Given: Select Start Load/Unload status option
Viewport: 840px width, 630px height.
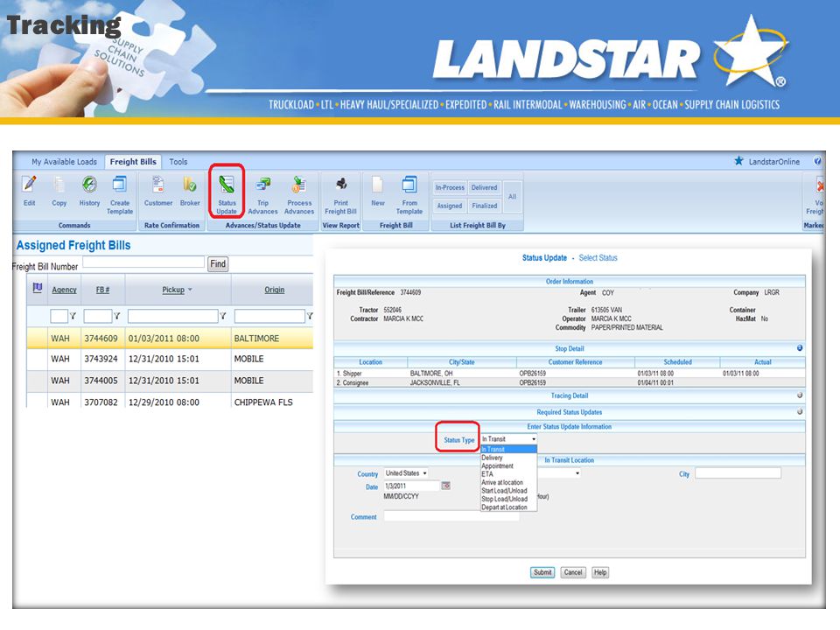Looking at the screenshot, I should 508,491.
